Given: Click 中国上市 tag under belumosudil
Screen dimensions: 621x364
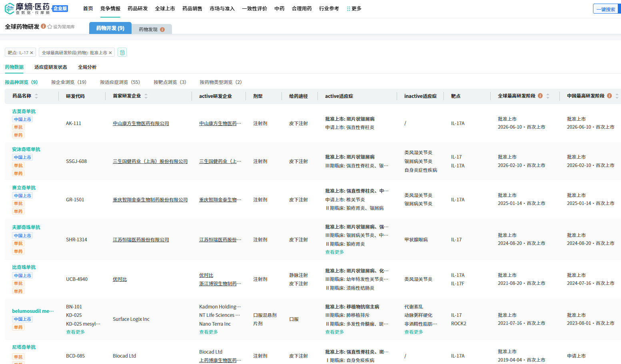Looking at the screenshot, I should click(x=22, y=319).
